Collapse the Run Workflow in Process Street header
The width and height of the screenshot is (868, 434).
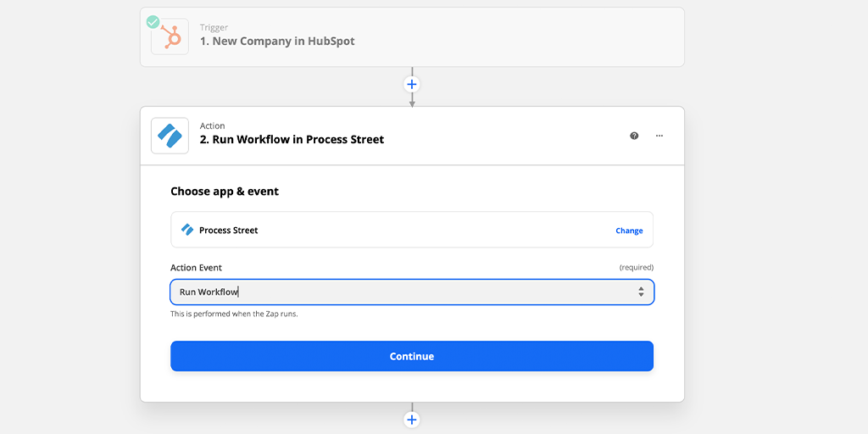(x=412, y=136)
